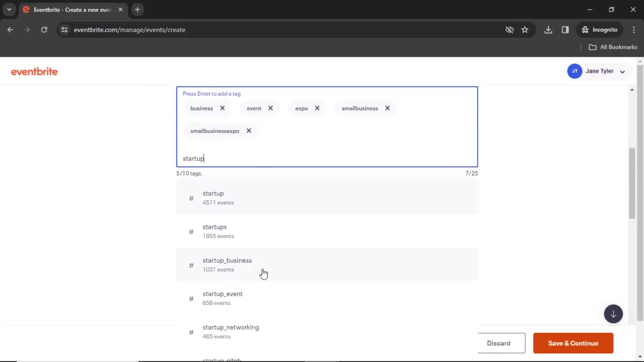Click the inner scrollbar up arrow
Image resolution: width=644 pixels, height=362 pixels.
click(x=632, y=90)
